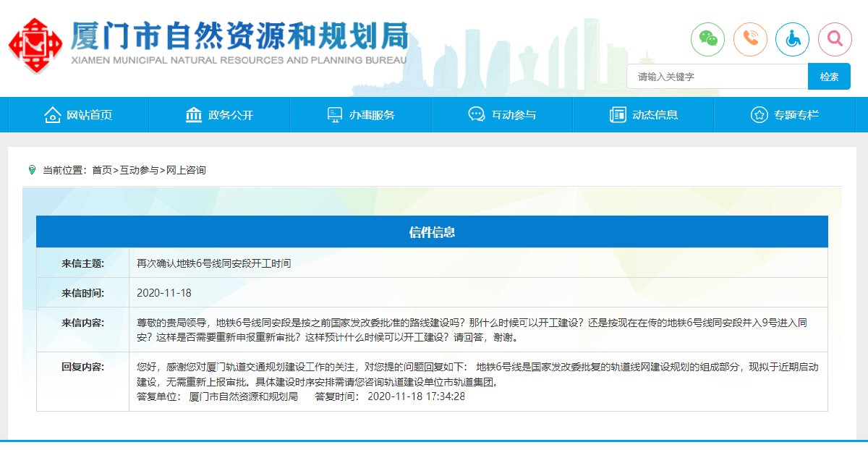The width and height of the screenshot is (868, 450).
Task: Navigate to 互动参与 in the breadcrumb
Action: 139,170
